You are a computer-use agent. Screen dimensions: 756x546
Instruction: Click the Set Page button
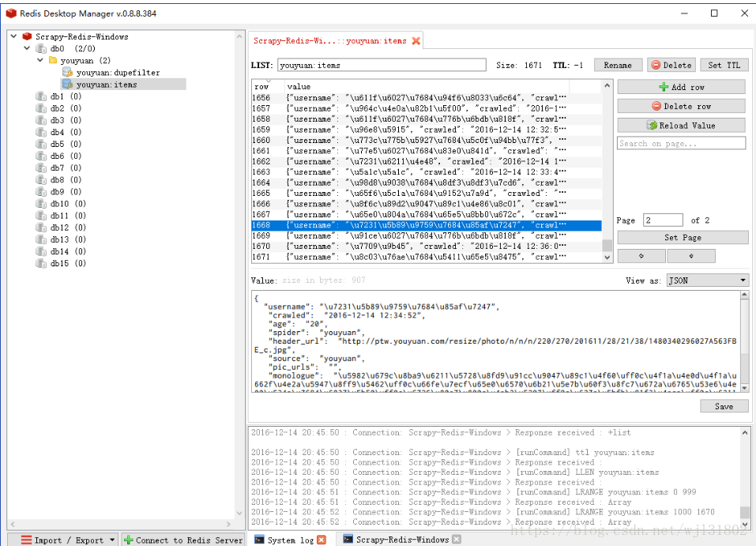pyautogui.click(x=683, y=237)
